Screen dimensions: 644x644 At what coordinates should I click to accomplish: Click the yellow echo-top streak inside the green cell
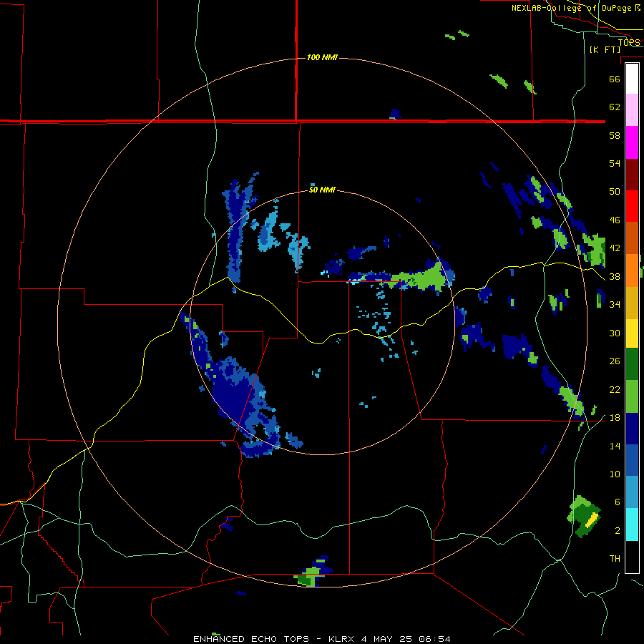tap(591, 520)
